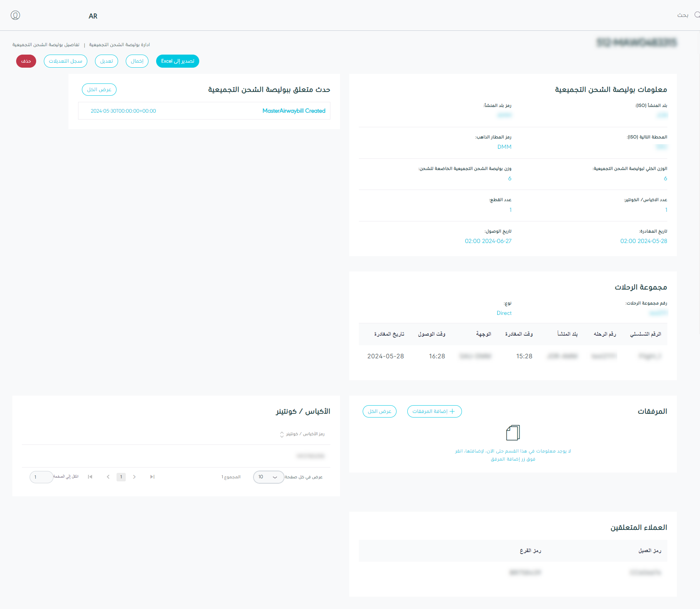Click the right chevron pagination arrow
700x609 pixels.
134,477
